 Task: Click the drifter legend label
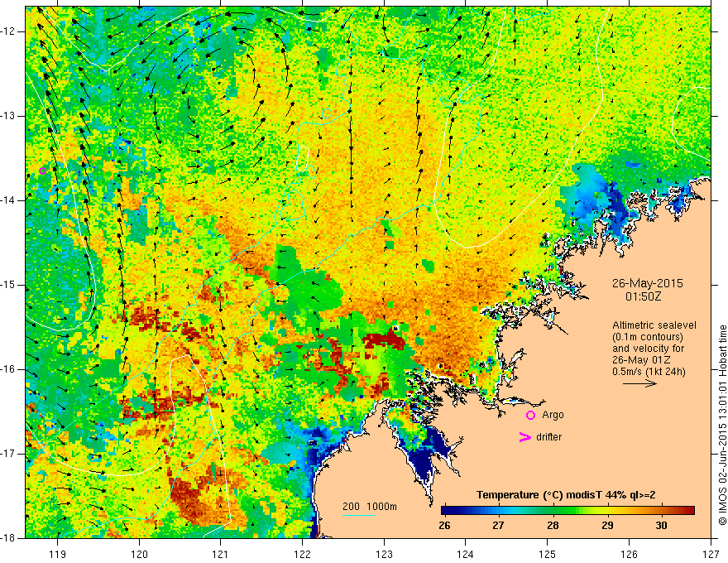pos(548,437)
